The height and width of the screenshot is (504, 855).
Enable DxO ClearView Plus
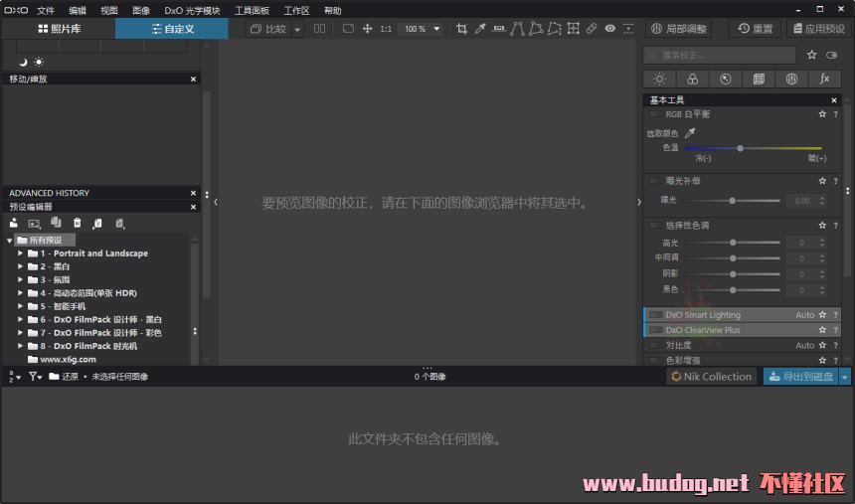point(656,330)
